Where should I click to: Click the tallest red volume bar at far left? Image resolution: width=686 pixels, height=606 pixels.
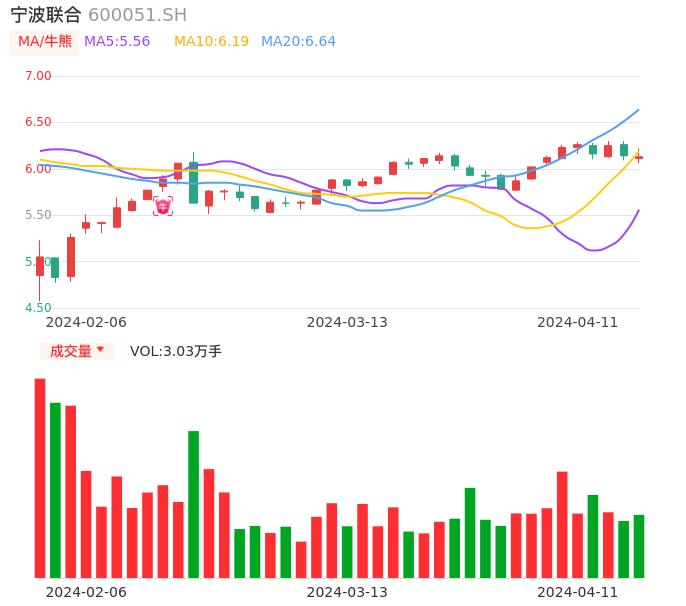[x=40, y=478]
